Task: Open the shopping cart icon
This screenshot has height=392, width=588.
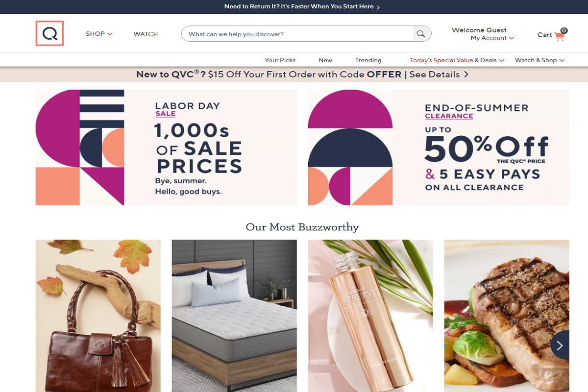Action: (x=560, y=35)
